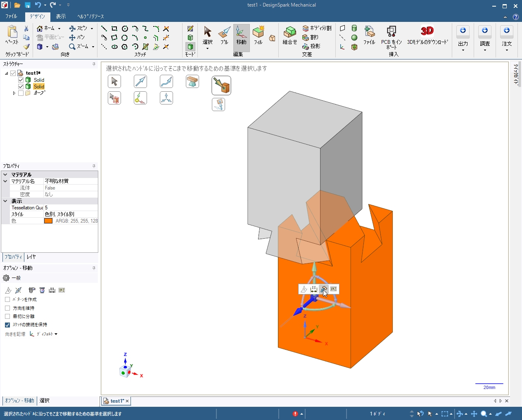Click the orange 色 color swatch
Screen dimensions: 522x420
[48, 221]
